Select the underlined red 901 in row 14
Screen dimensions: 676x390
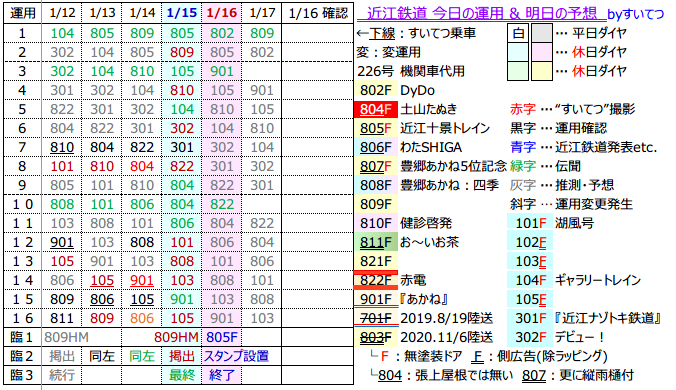click(142, 280)
